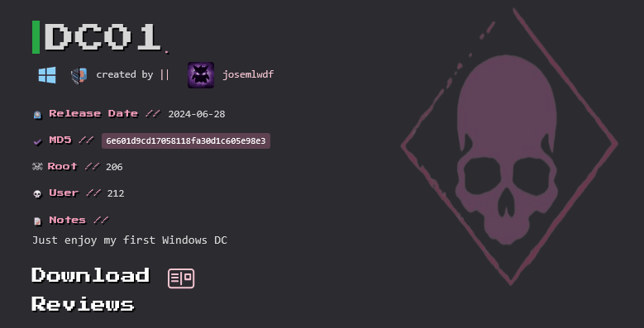The image size is (644, 328).
Task: Copy the MD5 hash 6e601d9cd17058118fa30d1c605e98e3
Action: coord(186,140)
